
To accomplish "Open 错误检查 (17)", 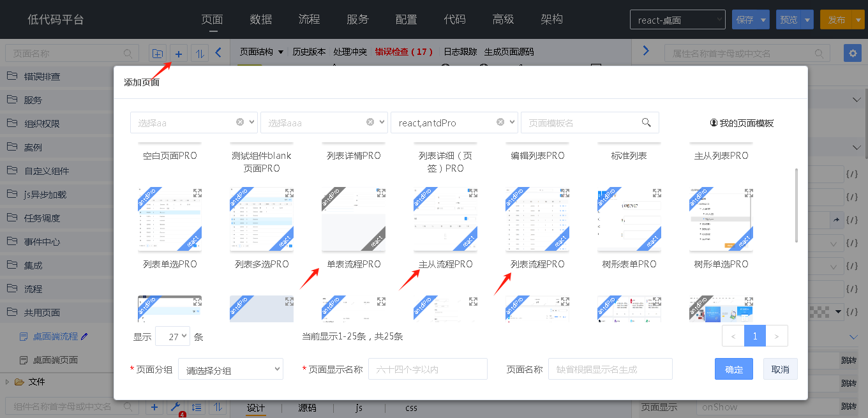I will coord(404,52).
